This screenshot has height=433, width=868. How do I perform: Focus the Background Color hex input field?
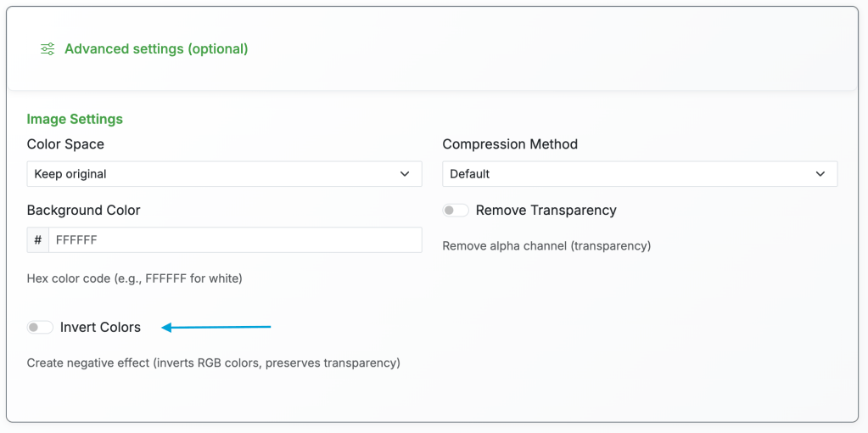coord(235,240)
